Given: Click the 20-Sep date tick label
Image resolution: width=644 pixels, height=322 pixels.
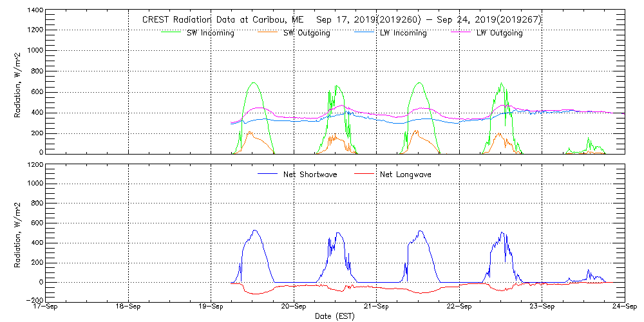Looking at the screenshot, I should pos(294,307).
